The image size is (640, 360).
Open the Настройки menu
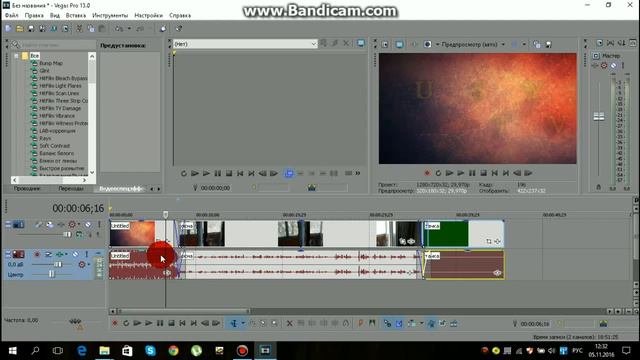[149, 15]
